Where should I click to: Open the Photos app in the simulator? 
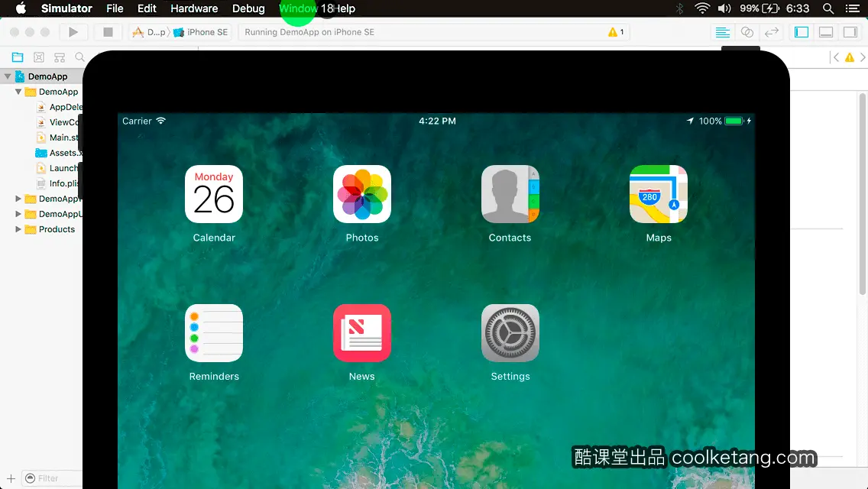coord(362,194)
